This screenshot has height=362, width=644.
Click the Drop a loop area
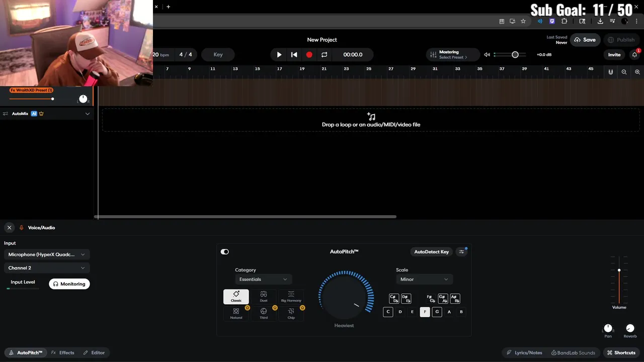(x=371, y=120)
